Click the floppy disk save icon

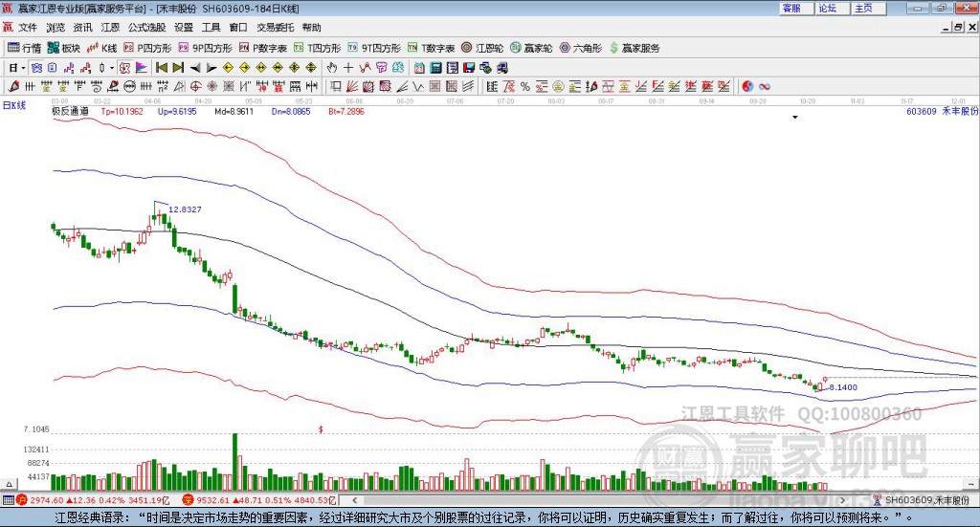(x=469, y=68)
